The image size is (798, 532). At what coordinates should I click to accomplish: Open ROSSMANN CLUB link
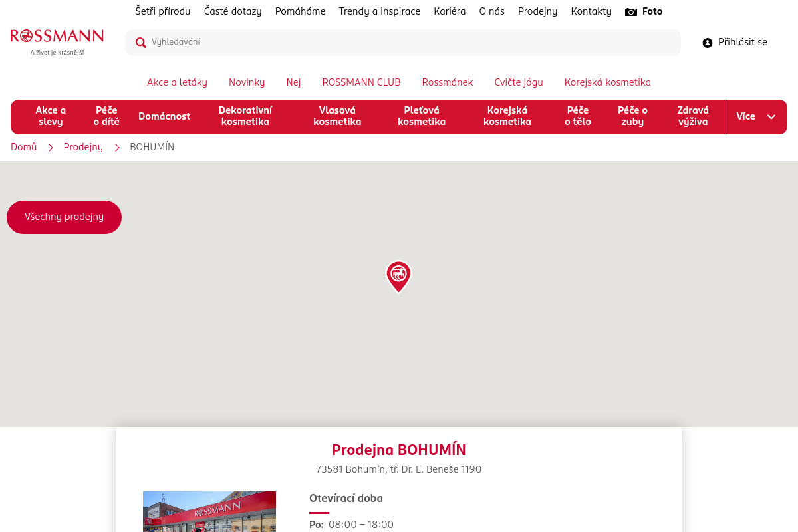click(362, 82)
